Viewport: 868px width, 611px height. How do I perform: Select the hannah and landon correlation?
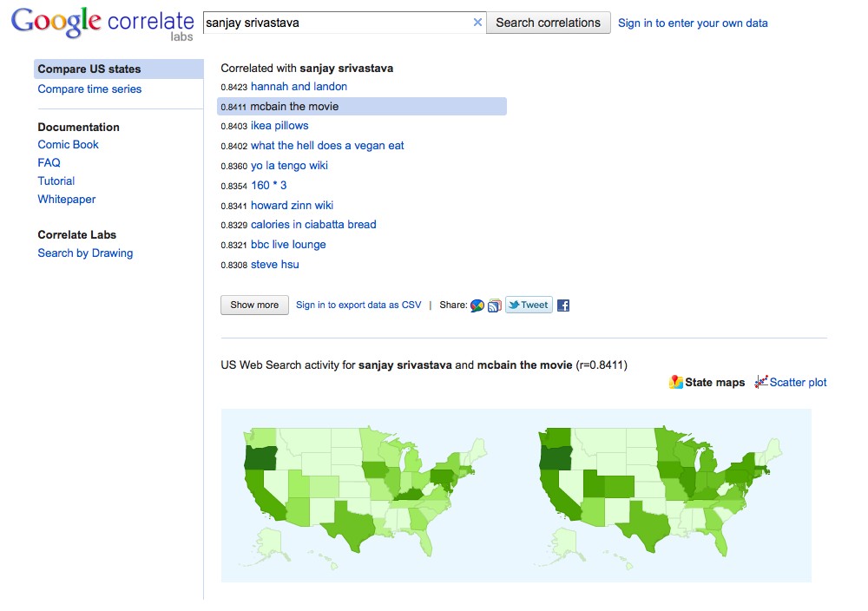click(299, 87)
